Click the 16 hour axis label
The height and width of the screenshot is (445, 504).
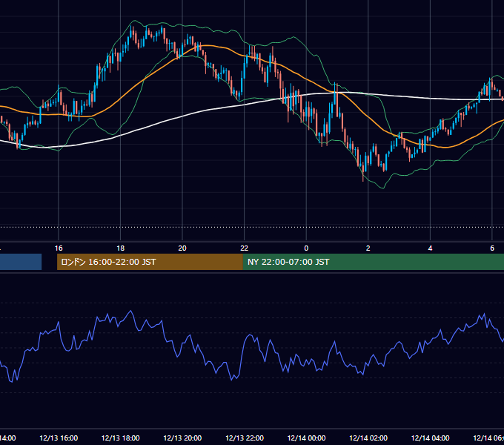click(x=59, y=248)
